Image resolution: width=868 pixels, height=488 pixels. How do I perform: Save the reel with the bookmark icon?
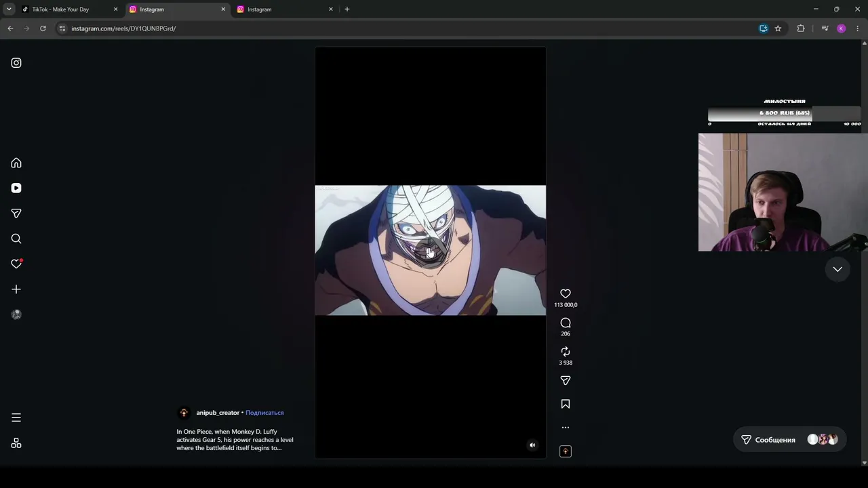(566, 404)
